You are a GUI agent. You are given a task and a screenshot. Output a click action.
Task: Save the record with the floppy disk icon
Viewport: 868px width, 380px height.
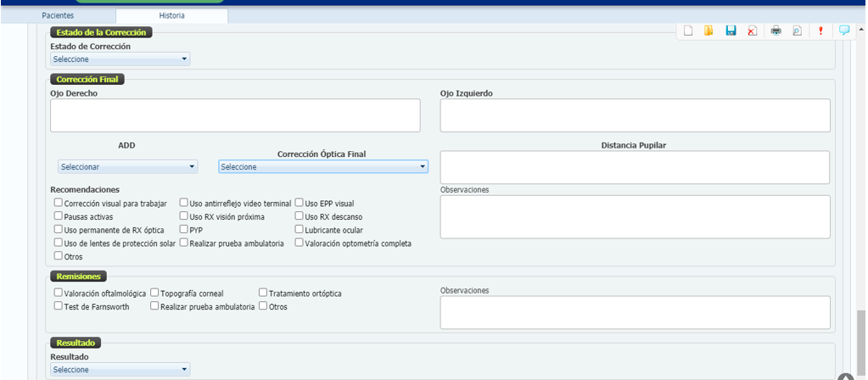click(x=731, y=31)
